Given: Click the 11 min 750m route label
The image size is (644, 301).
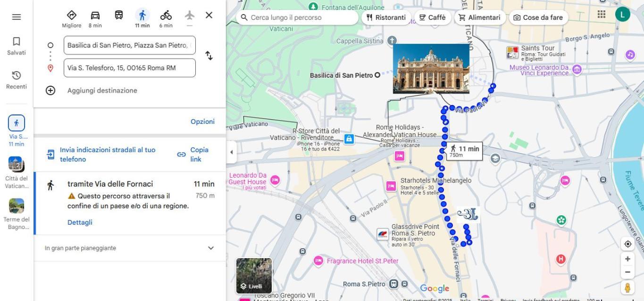Looking at the screenshot, I should point(464,151).
